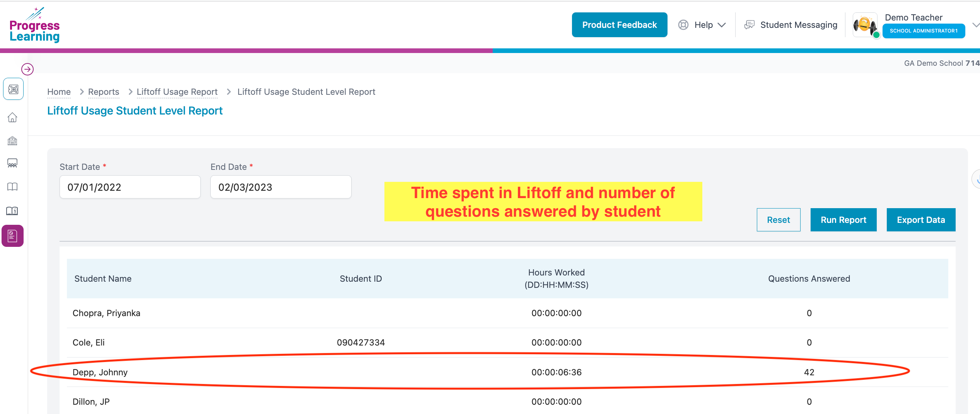Click the Questions Answered column header
Screen dimensions: 980x414
(809, 279)
